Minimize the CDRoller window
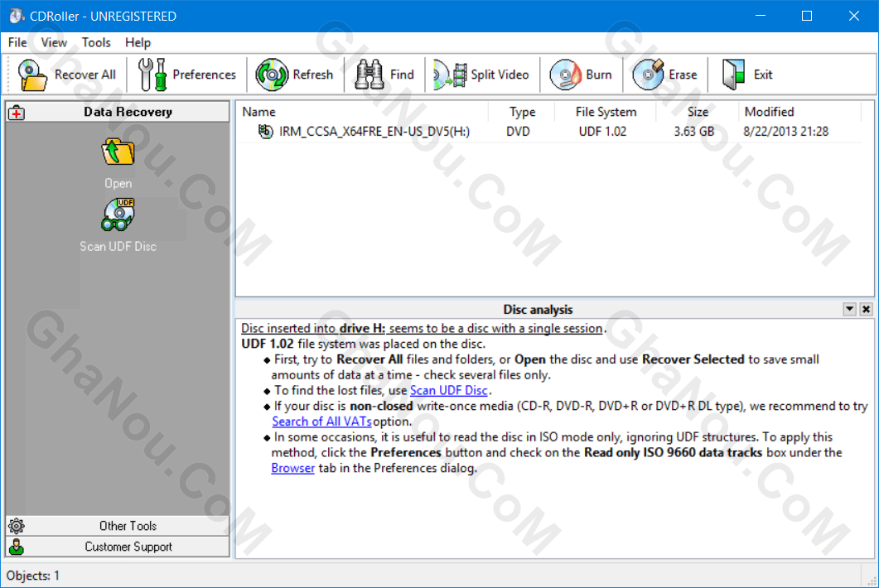The height and width of the screenshot is (588, 879). [761, 16]
